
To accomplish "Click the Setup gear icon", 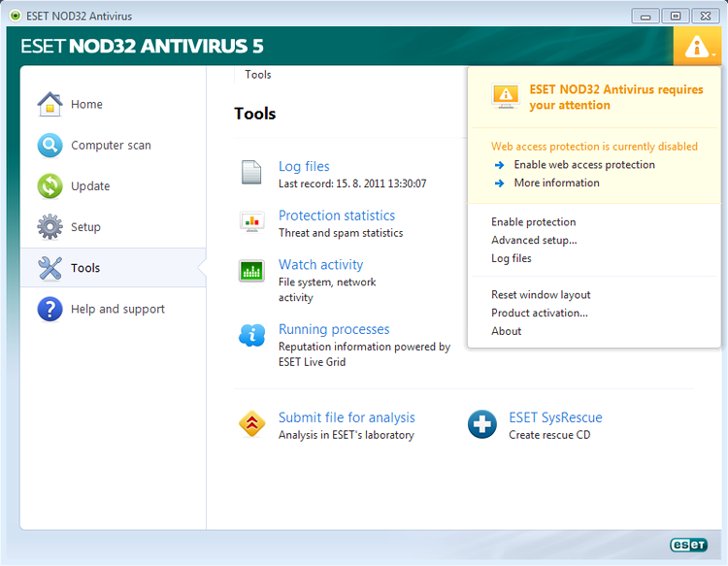I will click(x=50, y=227).
